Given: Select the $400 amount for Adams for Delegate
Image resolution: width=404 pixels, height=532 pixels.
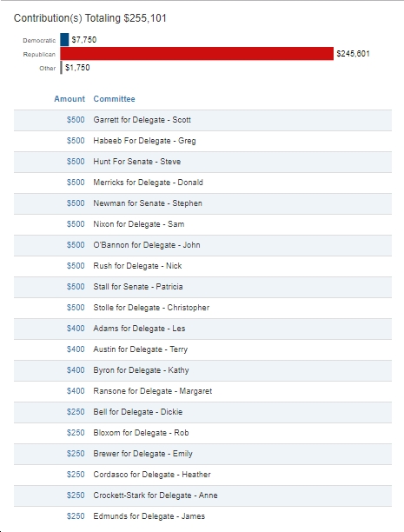Looking at the screenshot, I should click(76, 329).
